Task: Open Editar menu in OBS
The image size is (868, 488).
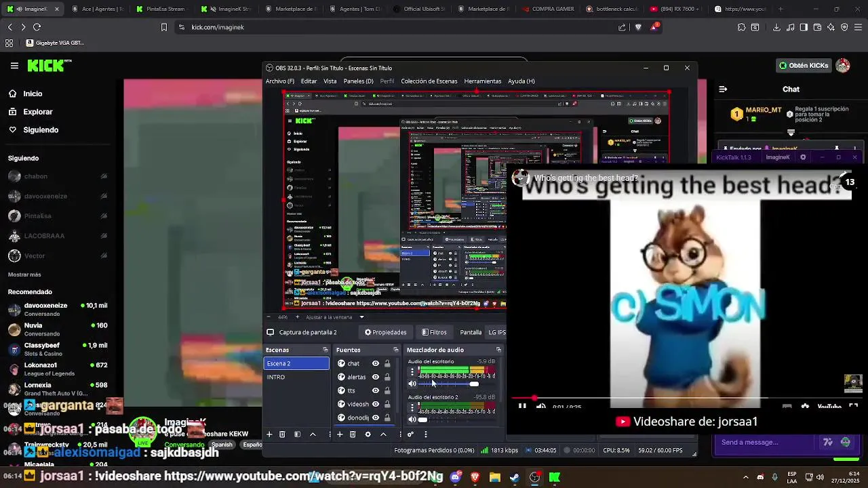Action: click(x=309, y=81)
